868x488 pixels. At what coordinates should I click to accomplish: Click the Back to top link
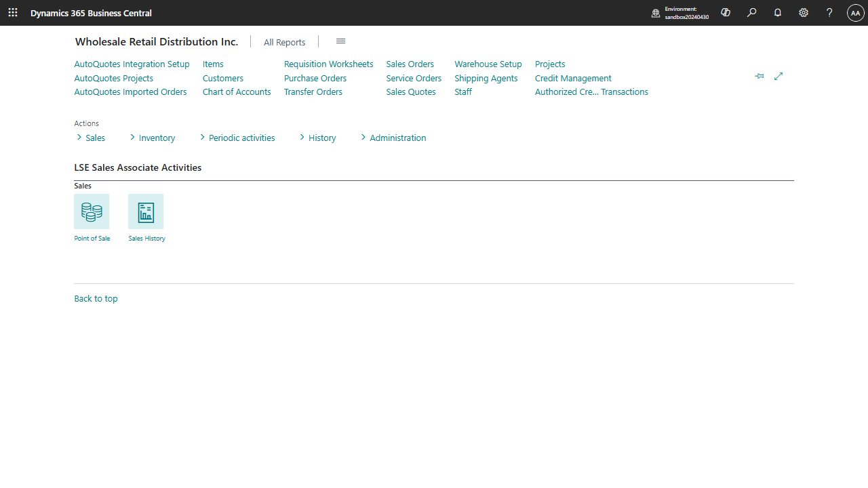pos(96,298)
